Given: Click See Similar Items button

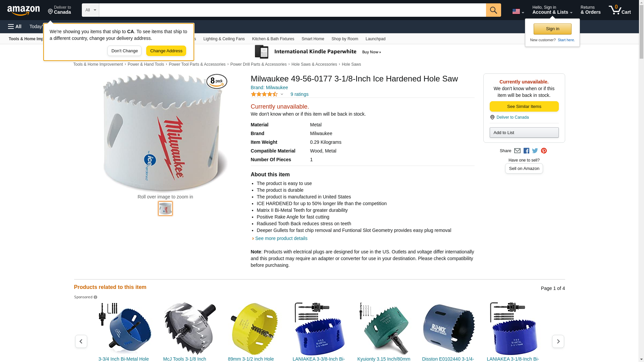Looking at the screenshot, I should [x=524, y=107].
